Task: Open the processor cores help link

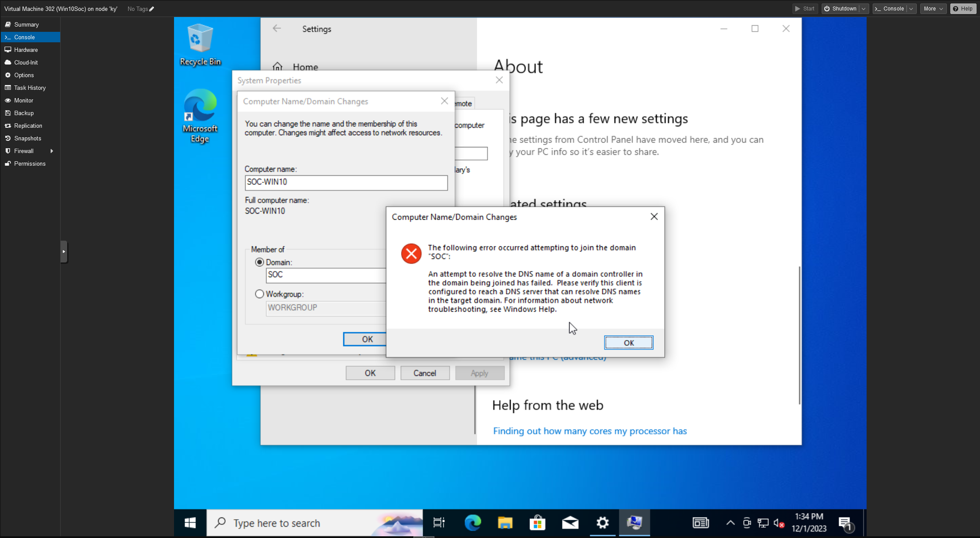Action: point(590,431)
